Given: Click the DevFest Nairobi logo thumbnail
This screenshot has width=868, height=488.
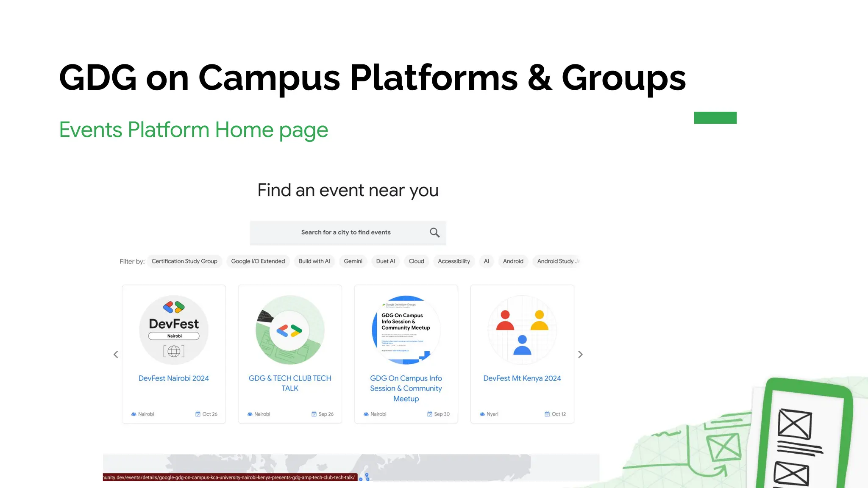Looking at the screenshot, I should coord(174,330).
